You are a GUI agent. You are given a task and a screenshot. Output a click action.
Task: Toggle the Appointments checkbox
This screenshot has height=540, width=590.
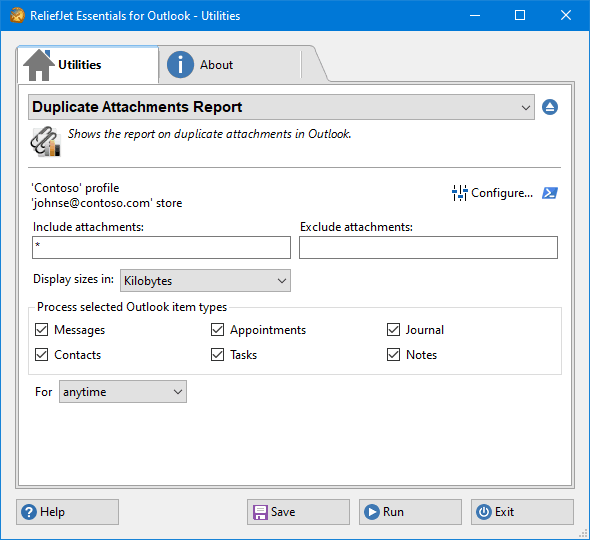(x=217, y=330)
